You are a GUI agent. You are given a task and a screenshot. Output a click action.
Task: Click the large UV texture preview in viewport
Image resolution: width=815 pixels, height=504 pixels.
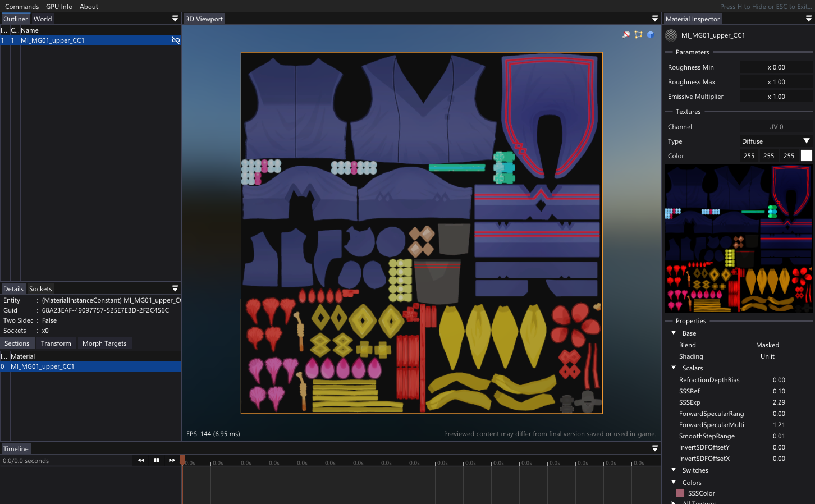pyautogui.click(x=422, y=233)
